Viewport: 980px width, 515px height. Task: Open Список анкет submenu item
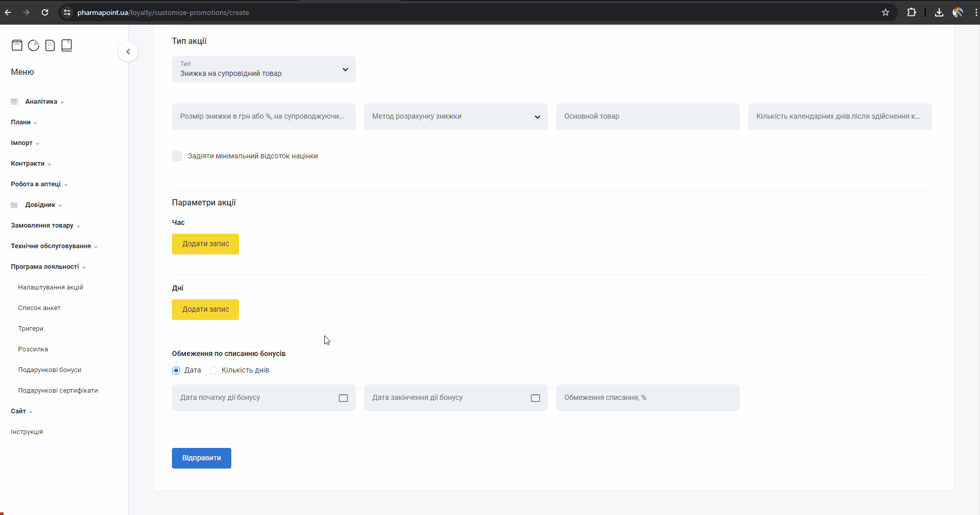(39, 308)
